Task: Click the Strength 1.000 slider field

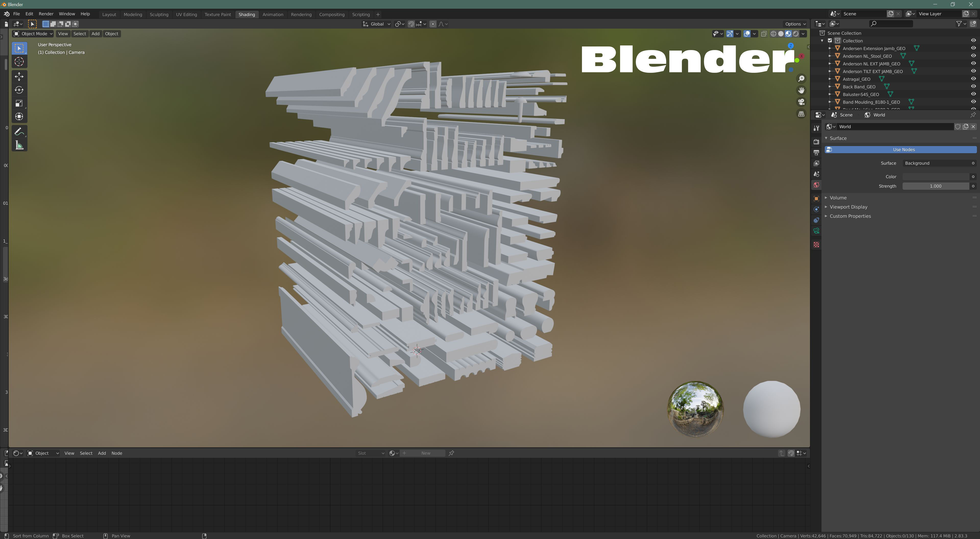Action: (936, 186)
